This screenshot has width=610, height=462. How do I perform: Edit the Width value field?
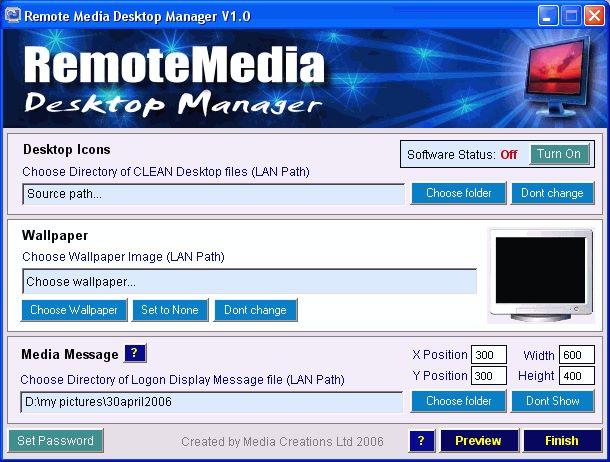pos(577,355)
